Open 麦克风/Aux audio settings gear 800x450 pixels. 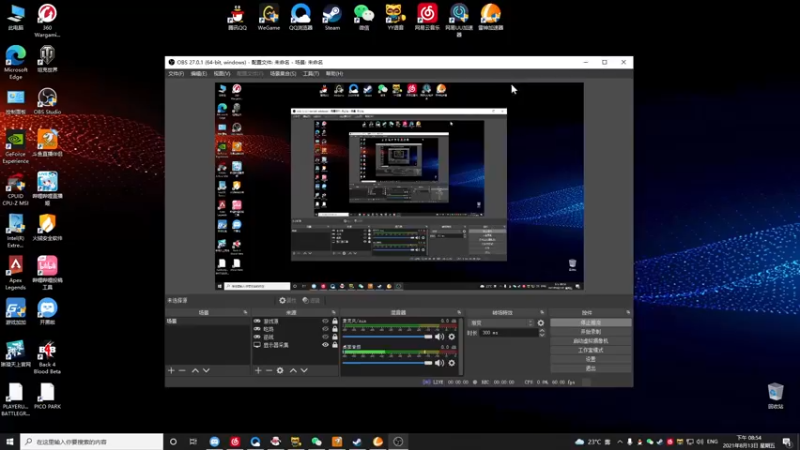point(452,337)
